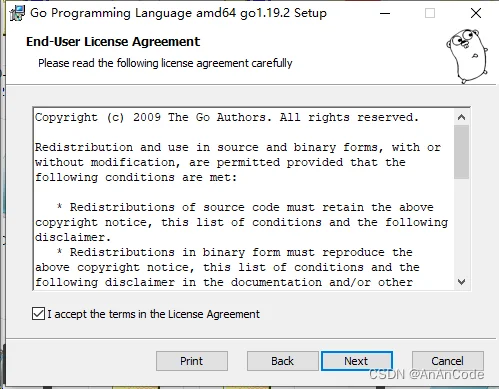Click the greyed-out maximize window button
The height and width of the screenshot is (389, 499).
tap(430, 14)
